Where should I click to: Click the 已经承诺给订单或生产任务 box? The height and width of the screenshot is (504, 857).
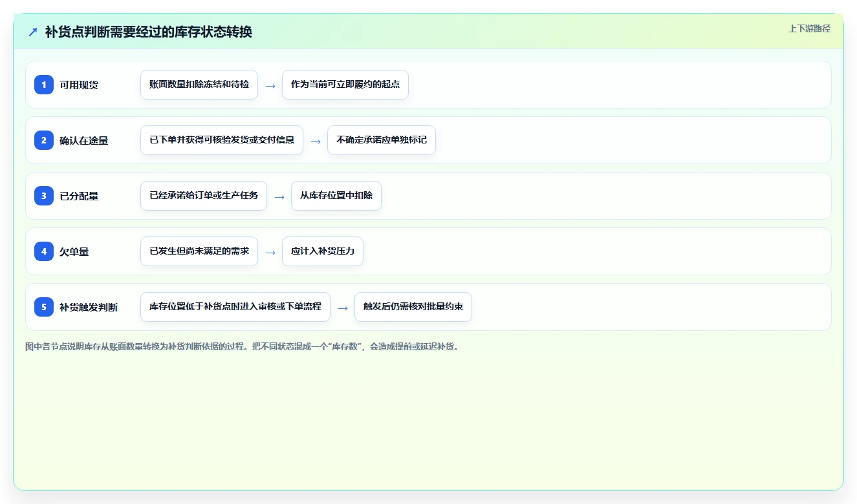click(x=204, y=196)
